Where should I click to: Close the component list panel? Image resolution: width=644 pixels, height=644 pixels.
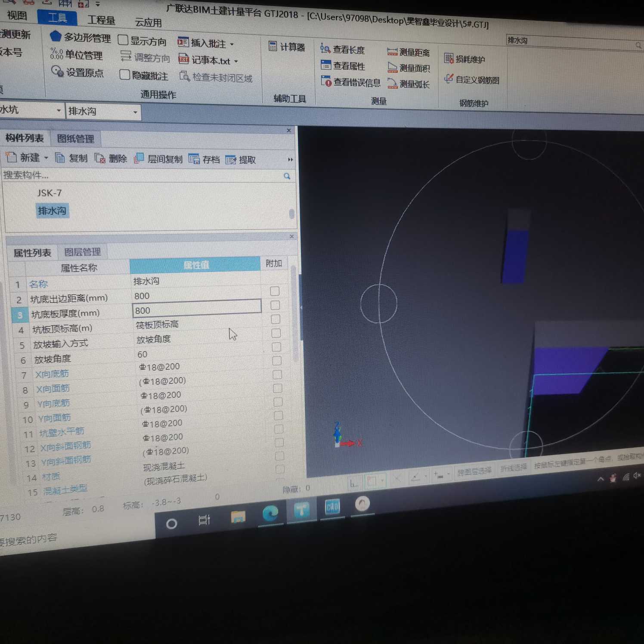[x=289, y=130]
